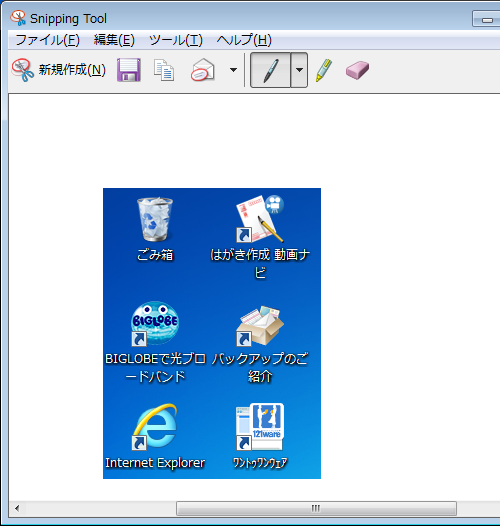Select the Pen tool

pyautogui.click(x=270, y=70)
